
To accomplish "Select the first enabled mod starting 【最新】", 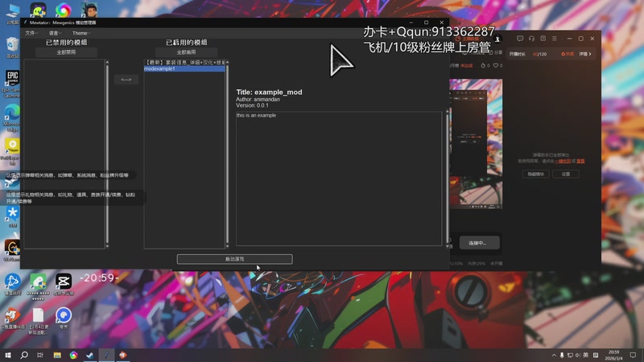I will click(184, 63).
